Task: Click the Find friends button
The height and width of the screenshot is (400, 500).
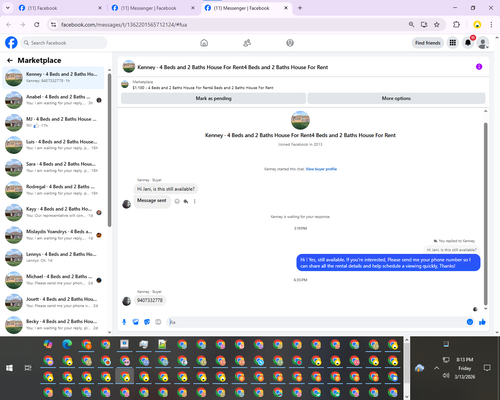Action: tap(428, 43)
